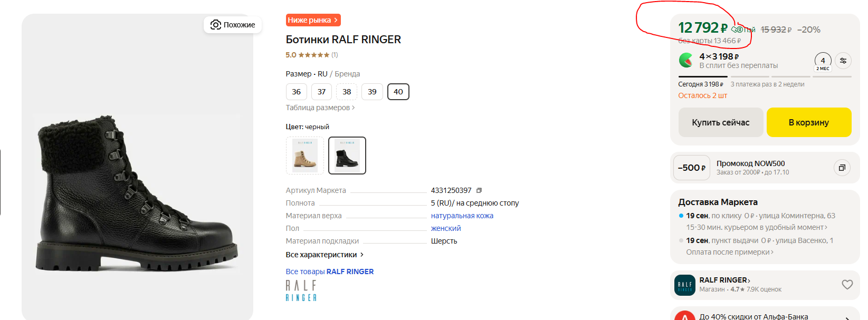Click the В корзину button
This screenshot has width=868, height=320.
click(x=809, y=122)
